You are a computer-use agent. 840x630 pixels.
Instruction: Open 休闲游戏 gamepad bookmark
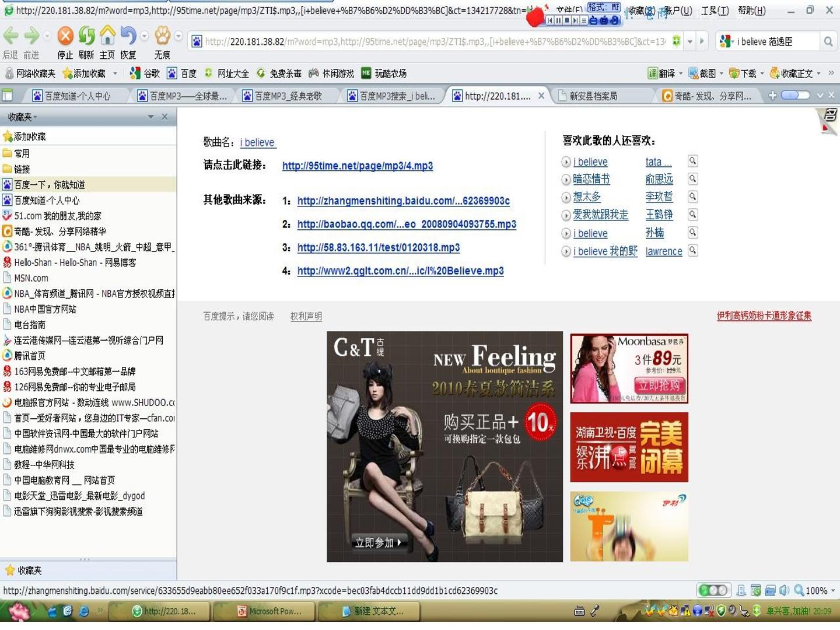[x=331, y=73]
